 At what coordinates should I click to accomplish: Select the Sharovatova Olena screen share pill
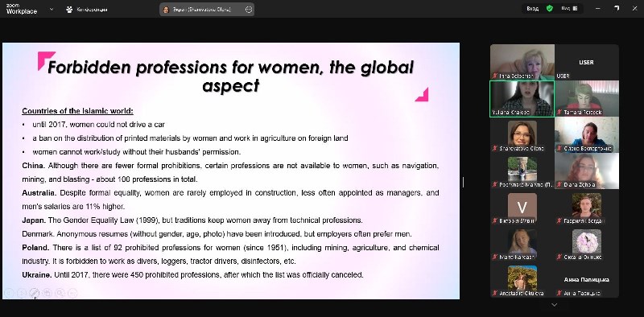[x=207, y=10]
